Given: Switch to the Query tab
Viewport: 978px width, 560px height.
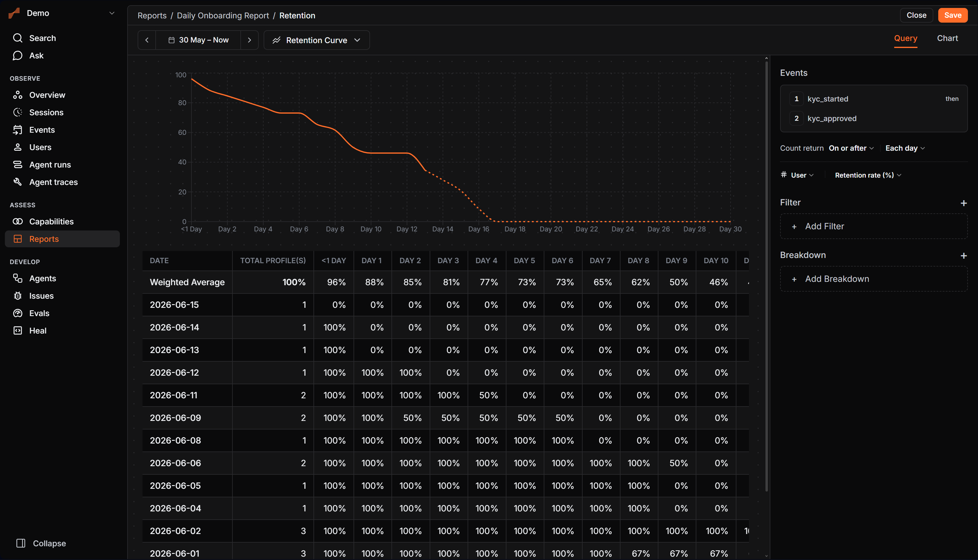Looking at the screenshot, I should click(905, 38).
